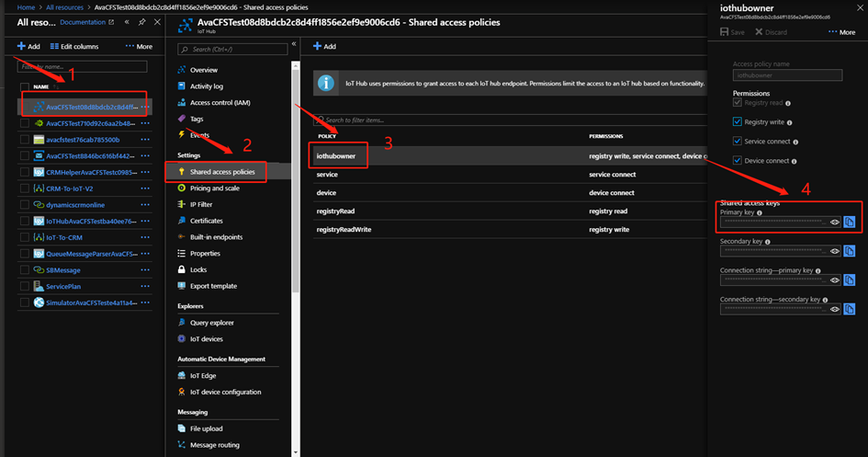The image size is (868, 457).
Task: Go to All resources breadcrumb
Action: [x=65, y=7]
